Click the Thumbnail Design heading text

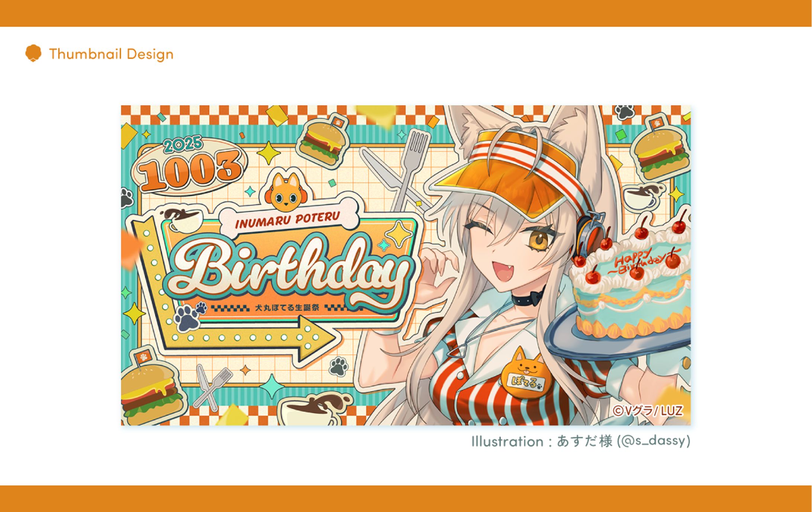111,54
